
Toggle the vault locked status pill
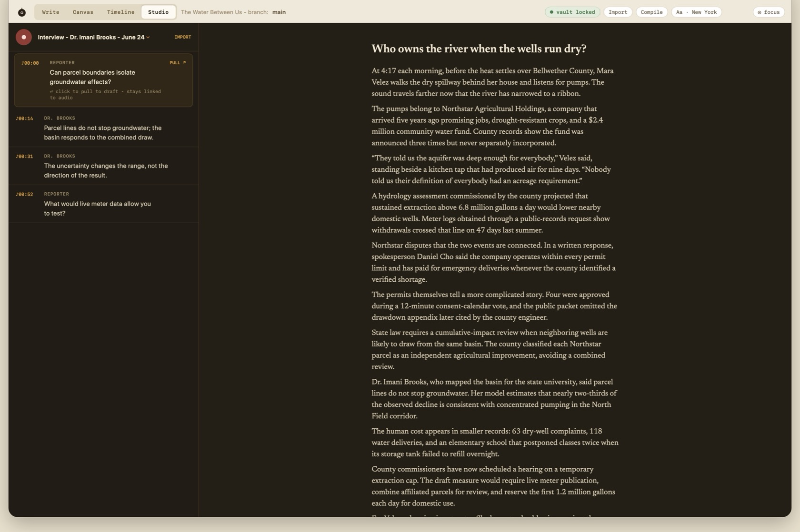pos(572,12)
